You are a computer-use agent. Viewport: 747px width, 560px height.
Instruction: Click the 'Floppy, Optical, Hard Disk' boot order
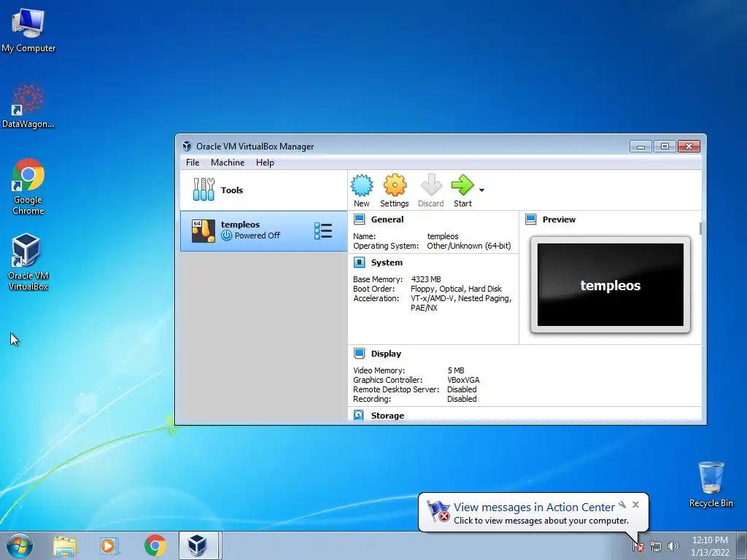(x=457, y=289)
